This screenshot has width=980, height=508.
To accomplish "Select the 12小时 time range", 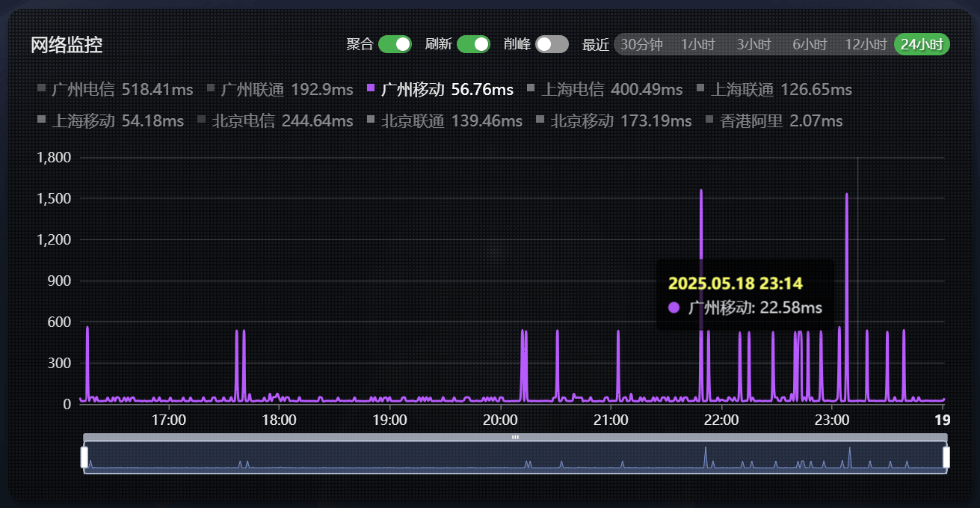I will (866, 44).
